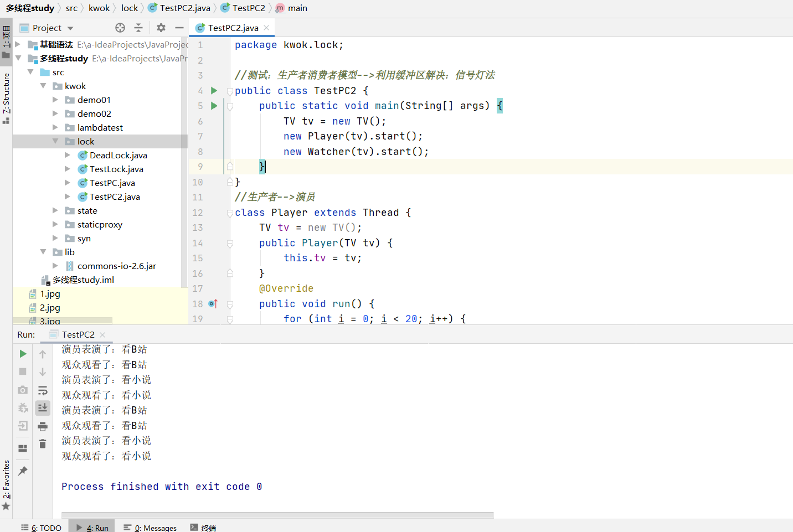Close the TestPC2.java editor tab
The height and width of the screenshot is (532, 793).
tap(266, 28)
